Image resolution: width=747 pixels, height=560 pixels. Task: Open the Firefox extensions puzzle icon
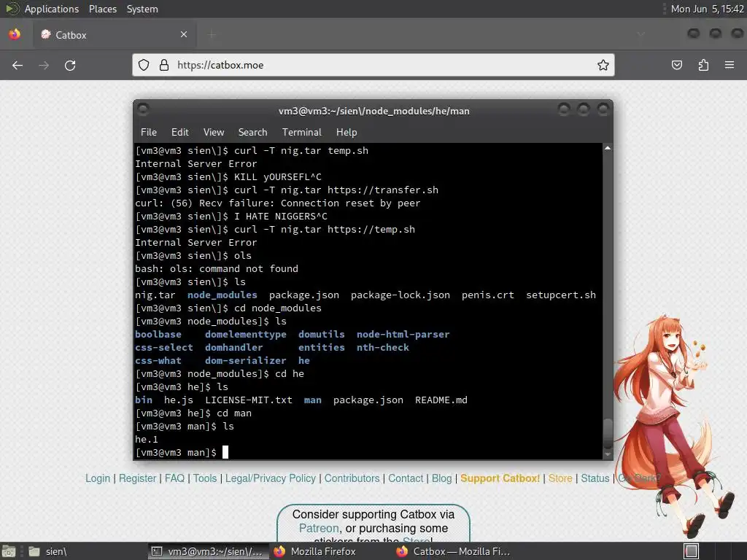703,65
